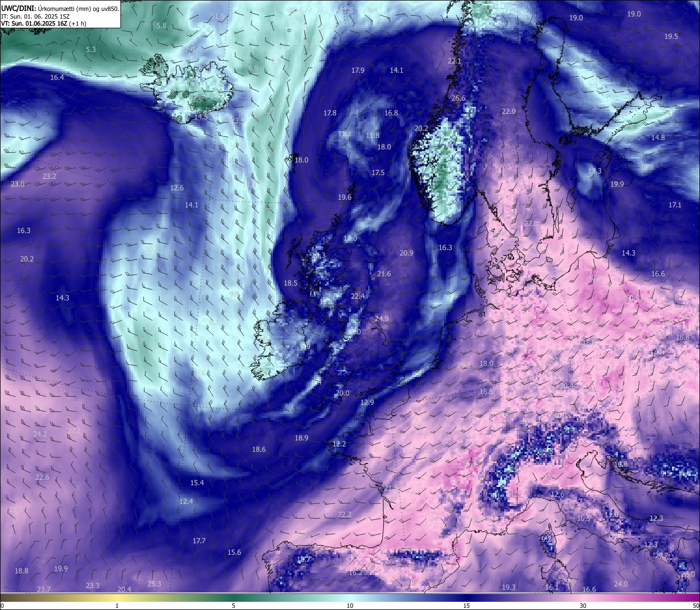Click the 23.0 value label

[17, 184]
